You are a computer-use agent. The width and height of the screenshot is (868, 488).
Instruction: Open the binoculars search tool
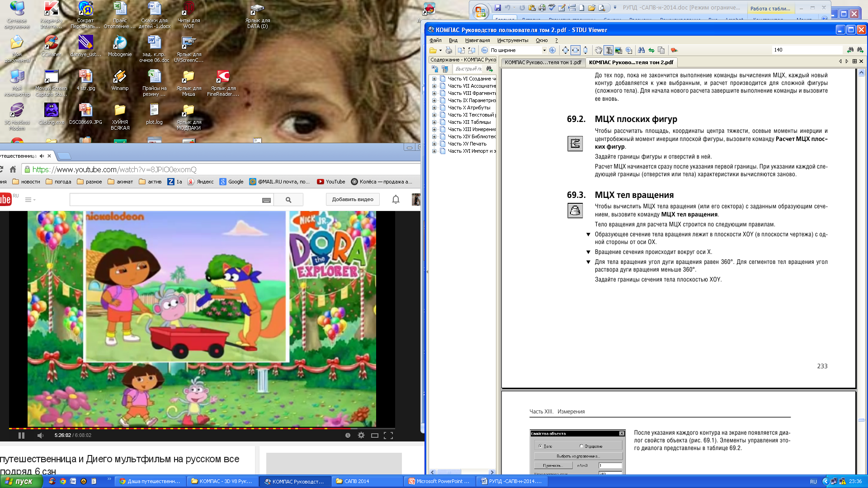point(642,50)
